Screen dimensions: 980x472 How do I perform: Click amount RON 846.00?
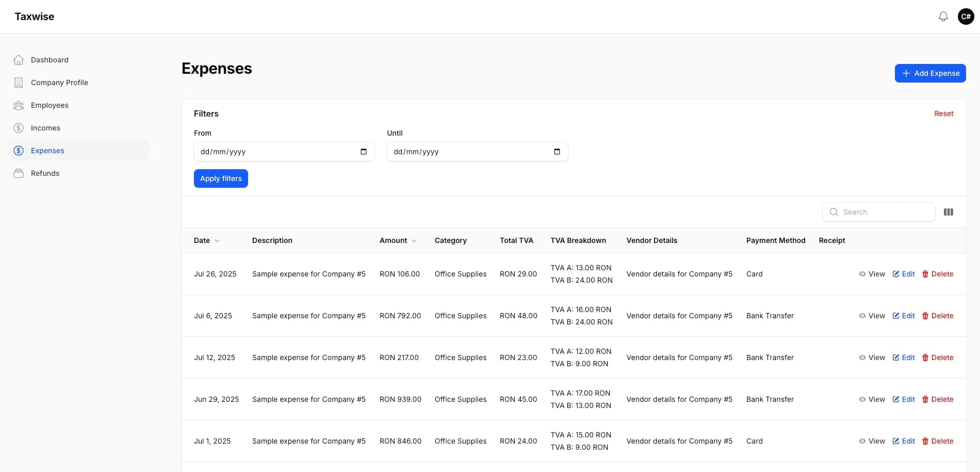400,441
